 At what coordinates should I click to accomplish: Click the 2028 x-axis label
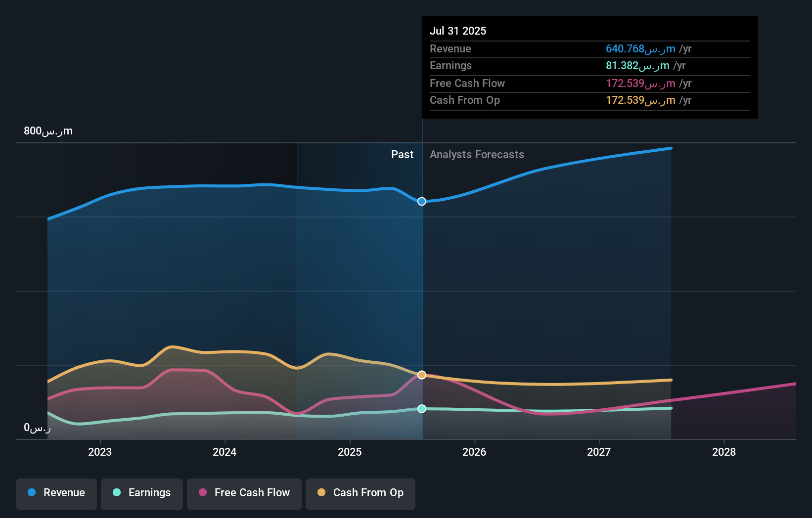(x=724, y=452)
